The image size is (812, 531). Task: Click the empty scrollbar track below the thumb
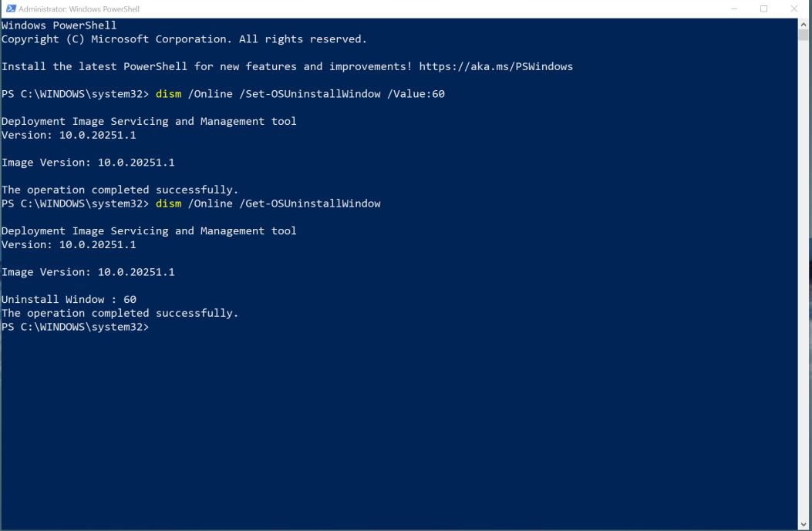pos(804,280)
